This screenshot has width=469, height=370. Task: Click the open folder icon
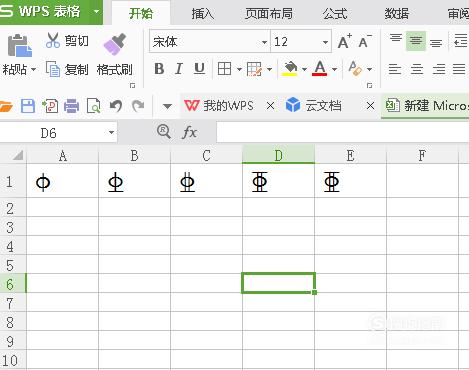[x=5, y=106]
